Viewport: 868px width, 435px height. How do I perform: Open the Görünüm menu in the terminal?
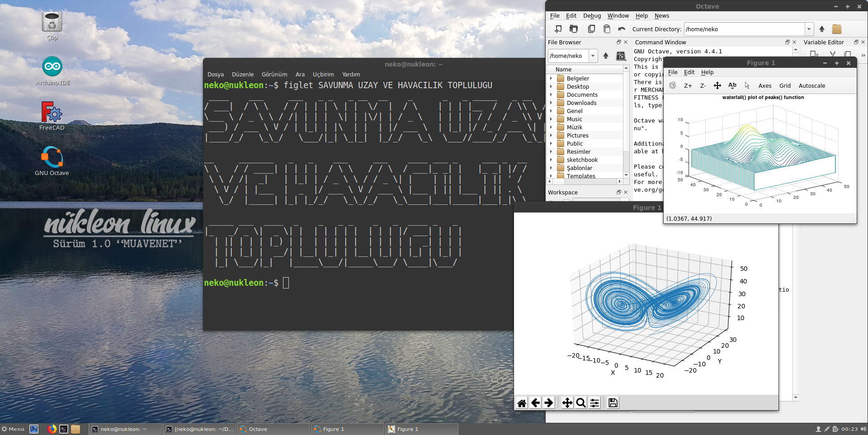(x=274, y=75)
